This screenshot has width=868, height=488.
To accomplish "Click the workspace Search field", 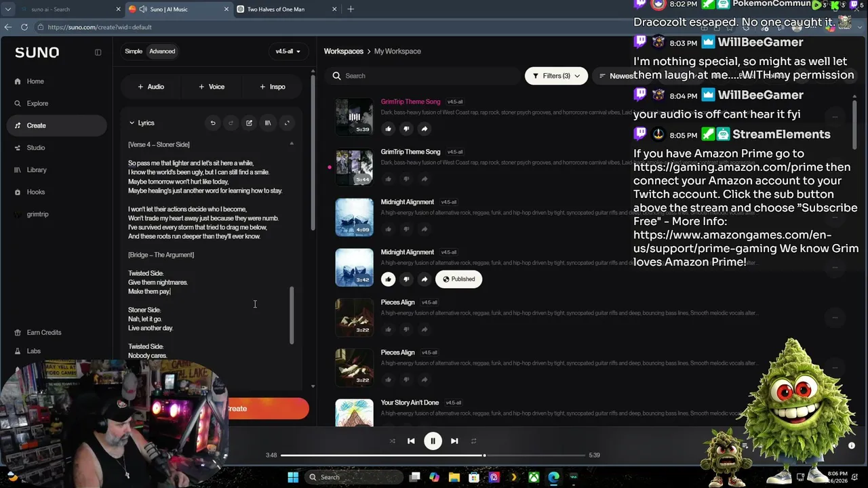I will pos(422,76).
